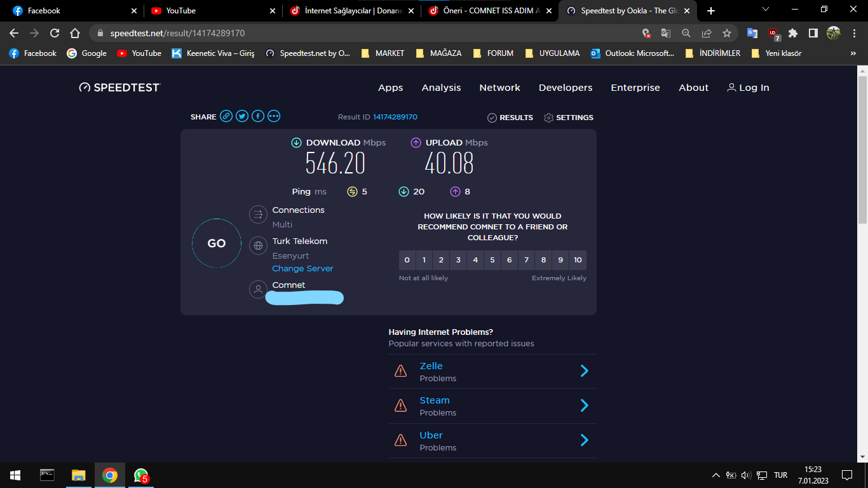The image size is (868, 488).
Task: Open WhatsApp from the taskbar
Action: coord(141,475)
